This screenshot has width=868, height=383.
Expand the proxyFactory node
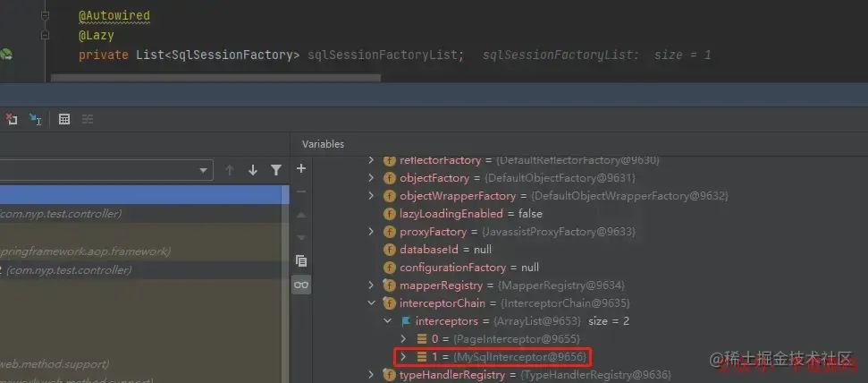372,231
